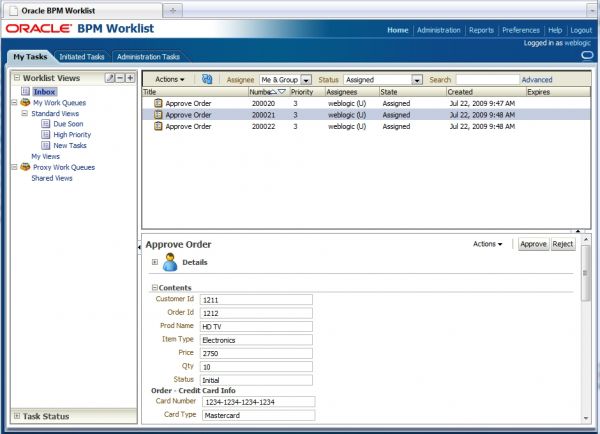Click the icon below Logged in as
The height and width of the screenshot is (434, 600).
(x=587, y=55)
